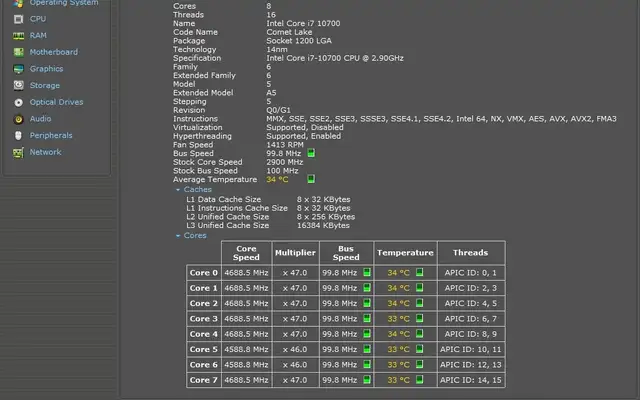Switch to the Operating System section
This screenshot has width=640, height=400.
click(x=63, y=3)
